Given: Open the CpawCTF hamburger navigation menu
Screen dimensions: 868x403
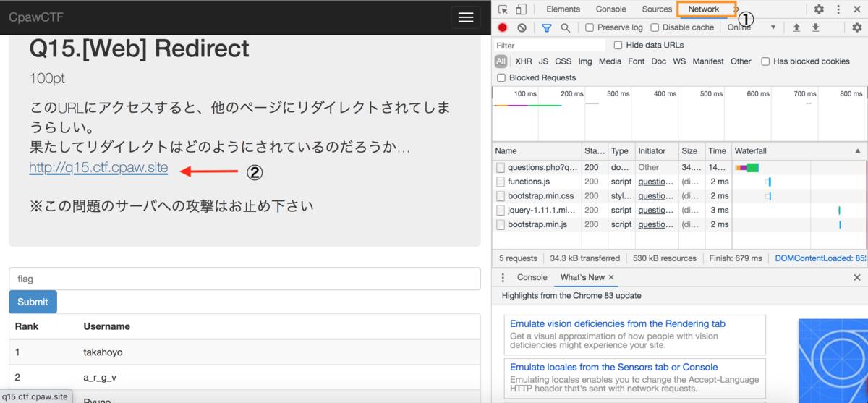Looking at the screenshot, I should pos(466,17).
